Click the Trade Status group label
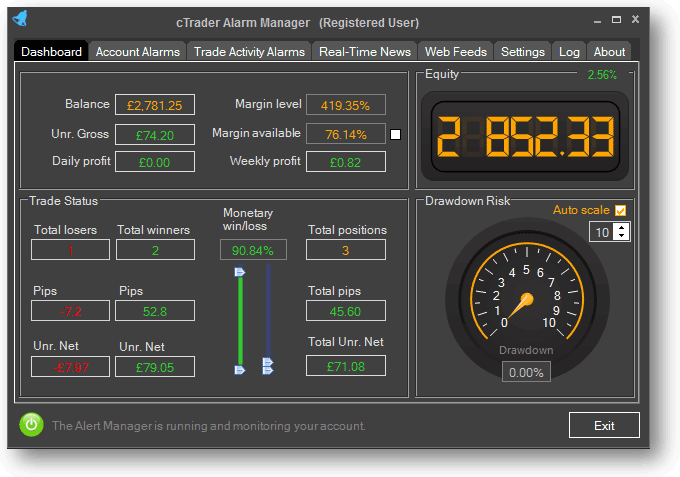 point(63,201)
